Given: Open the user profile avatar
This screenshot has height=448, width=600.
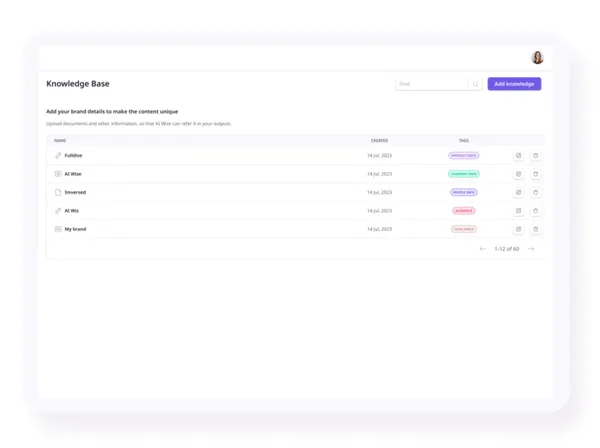Looking at the screenshot, I should [537, 58].
